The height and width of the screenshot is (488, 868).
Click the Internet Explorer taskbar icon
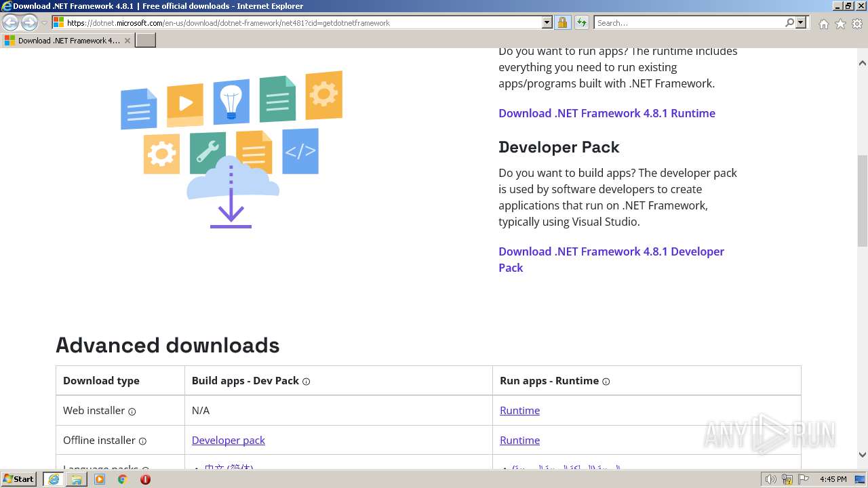click(x=53, y=479)
